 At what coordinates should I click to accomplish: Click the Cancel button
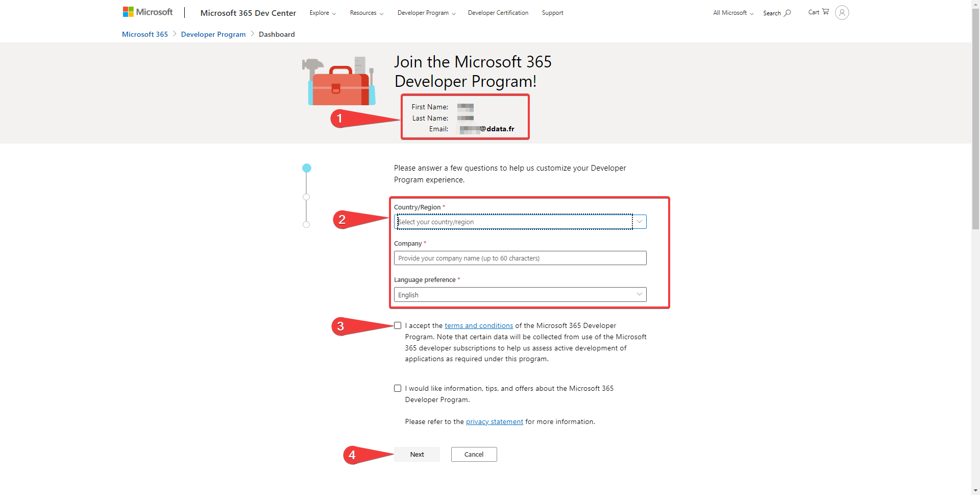point(474,454)
